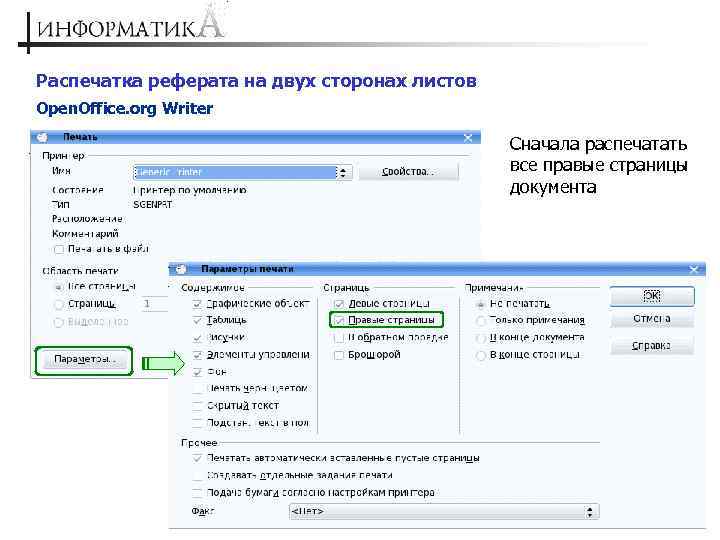The height and width of the screenshot is (540, 720).
Task: Choose Выделенное radio option
Action: pos(59,322)
